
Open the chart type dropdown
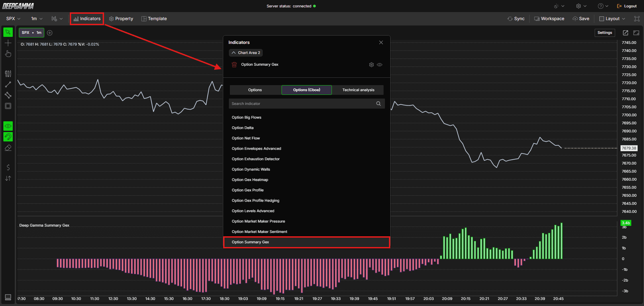pyautogui.click(x=57, y=19)
